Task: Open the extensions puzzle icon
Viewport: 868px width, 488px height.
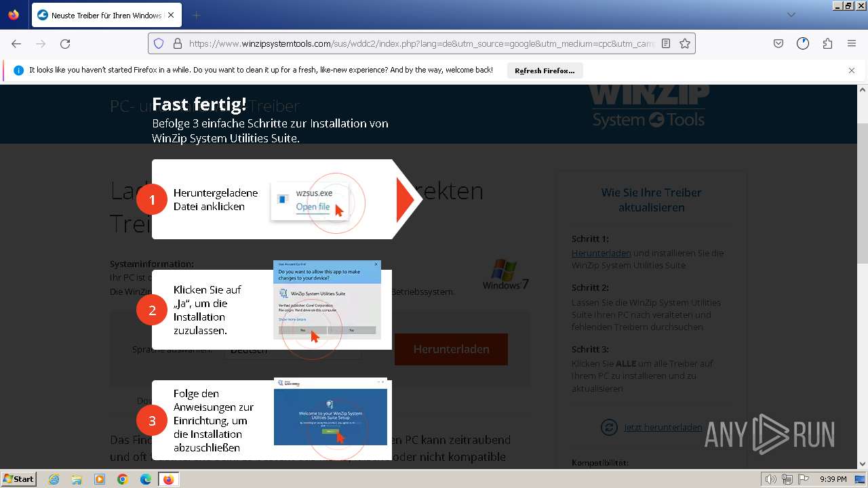Action: coord(827,43)
